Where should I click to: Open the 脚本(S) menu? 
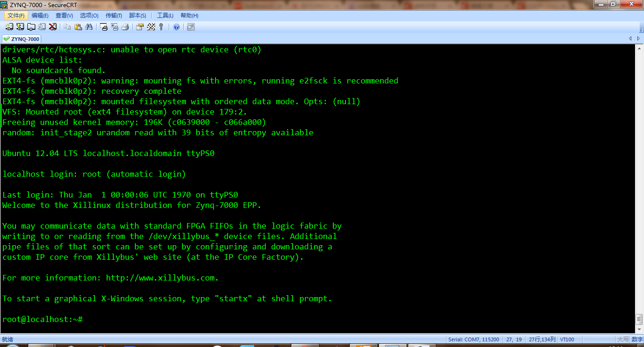tap(138, 16)
